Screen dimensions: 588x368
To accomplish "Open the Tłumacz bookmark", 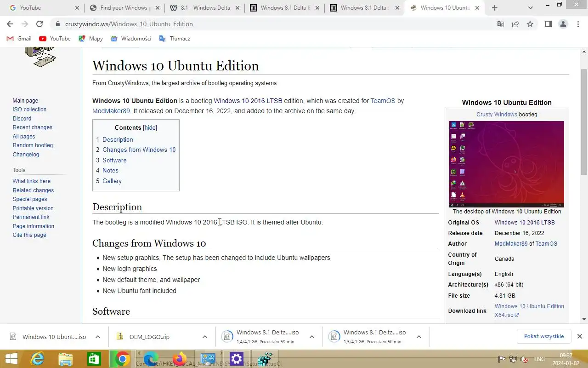I will [175, 39].
